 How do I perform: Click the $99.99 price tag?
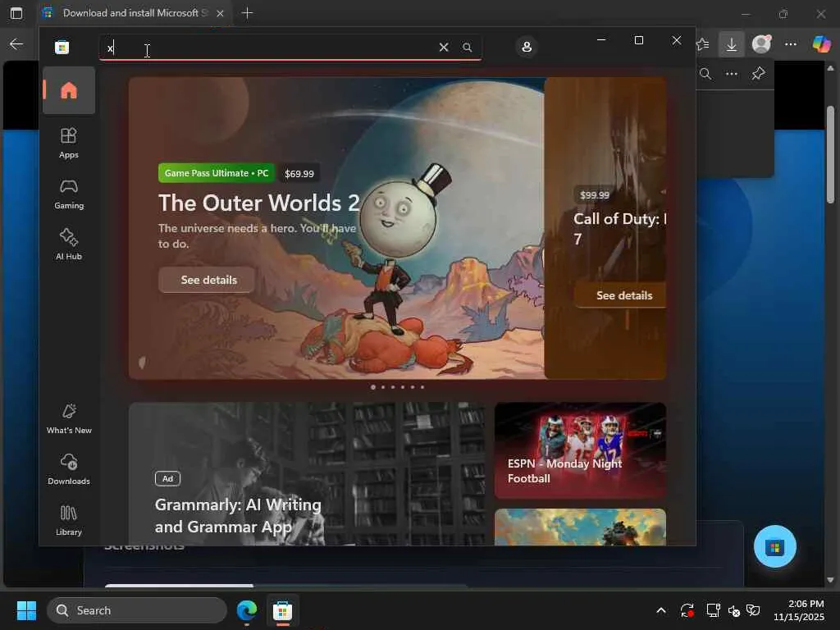click(594, 195)
